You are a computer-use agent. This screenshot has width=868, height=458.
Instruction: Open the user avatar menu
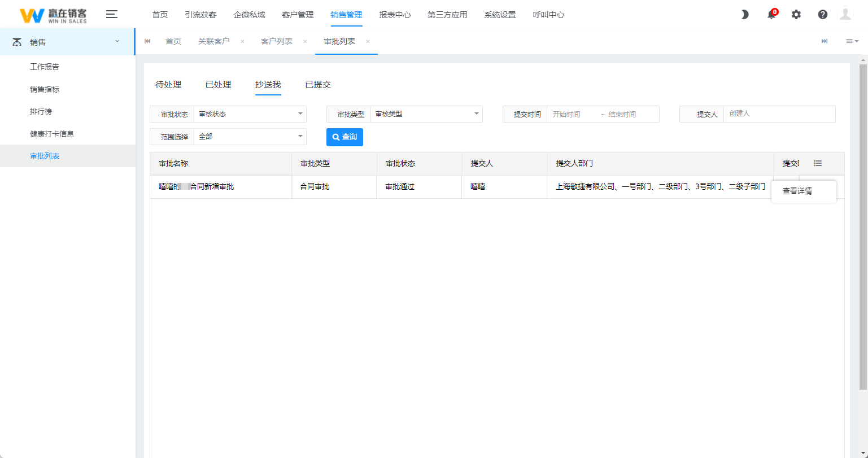coord(845,15)
